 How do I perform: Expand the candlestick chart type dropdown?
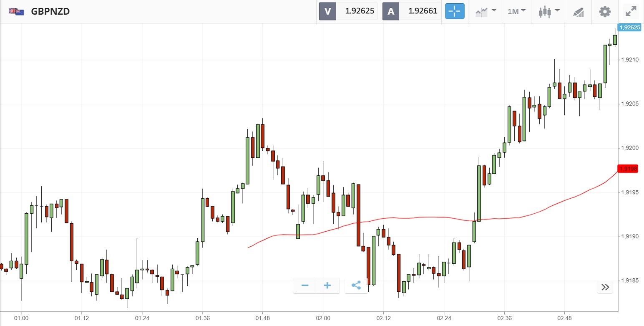pyautogui.click(x=548, y=11)
